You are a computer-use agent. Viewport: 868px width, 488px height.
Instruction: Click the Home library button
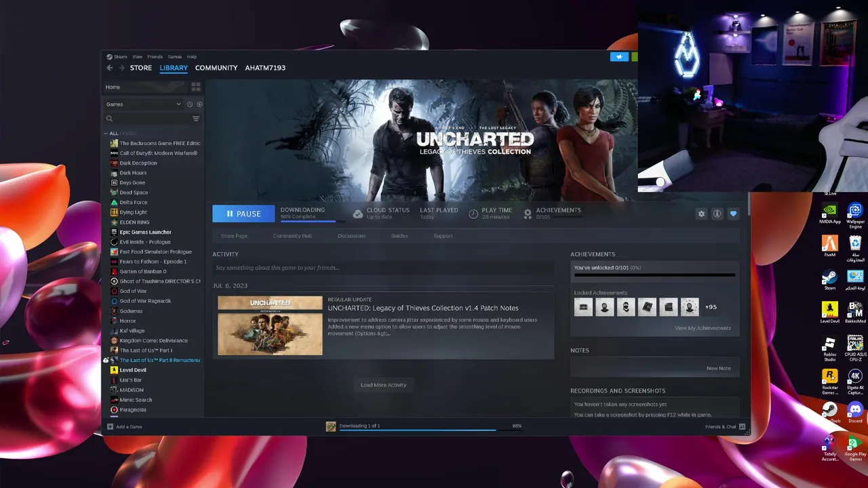pyautogui.click(x=144, y=87)
